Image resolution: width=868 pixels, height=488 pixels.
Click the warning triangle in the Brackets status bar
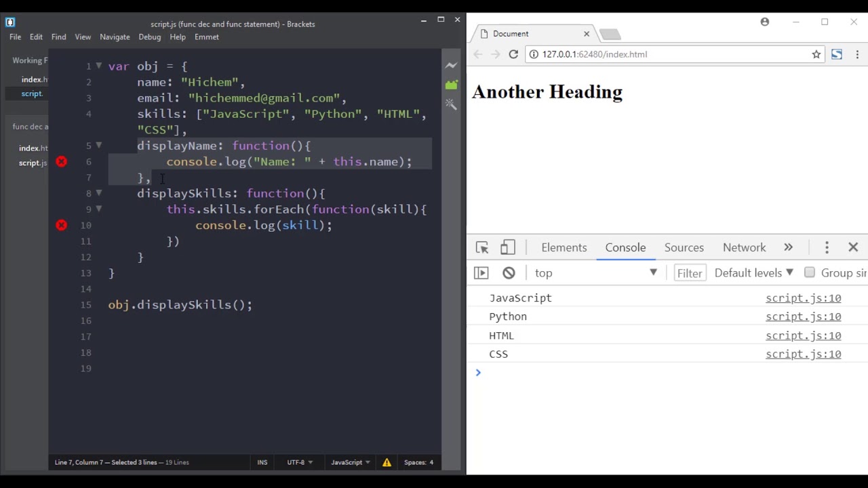coord(387,462)
